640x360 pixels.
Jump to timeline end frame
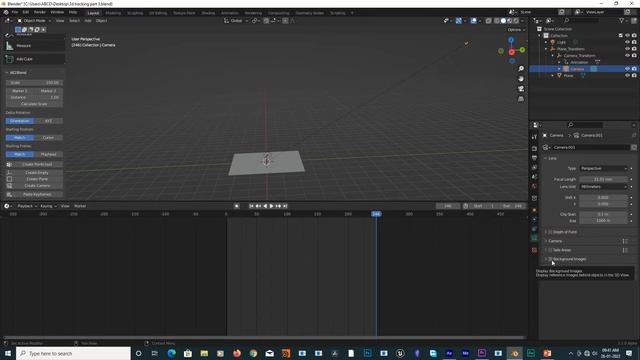tap(285, 206)
